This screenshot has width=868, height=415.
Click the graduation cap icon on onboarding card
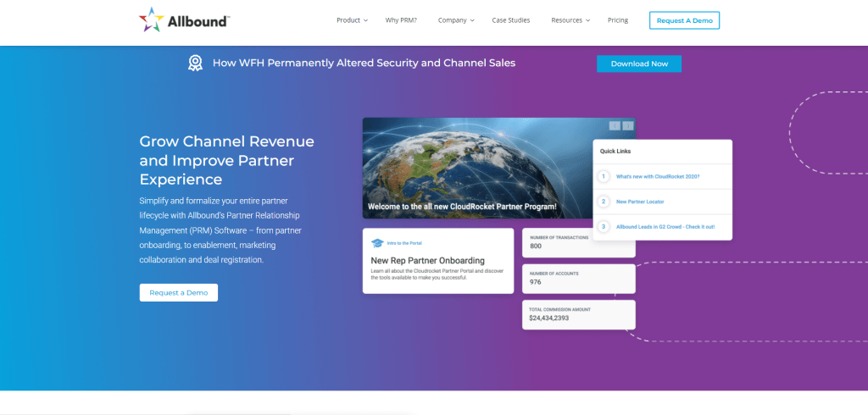pyautogui.click(x=377, y=243)
